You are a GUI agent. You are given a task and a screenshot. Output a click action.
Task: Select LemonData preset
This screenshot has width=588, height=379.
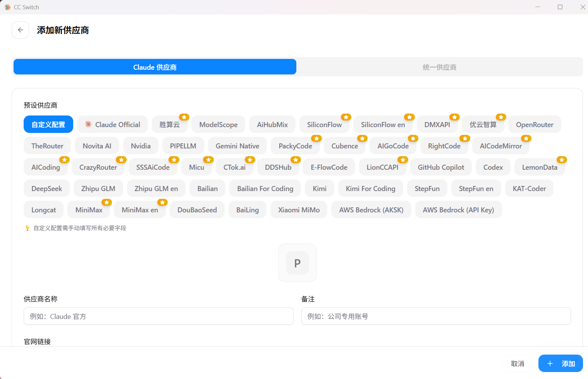pyautogui.click(x=540, y=167)
